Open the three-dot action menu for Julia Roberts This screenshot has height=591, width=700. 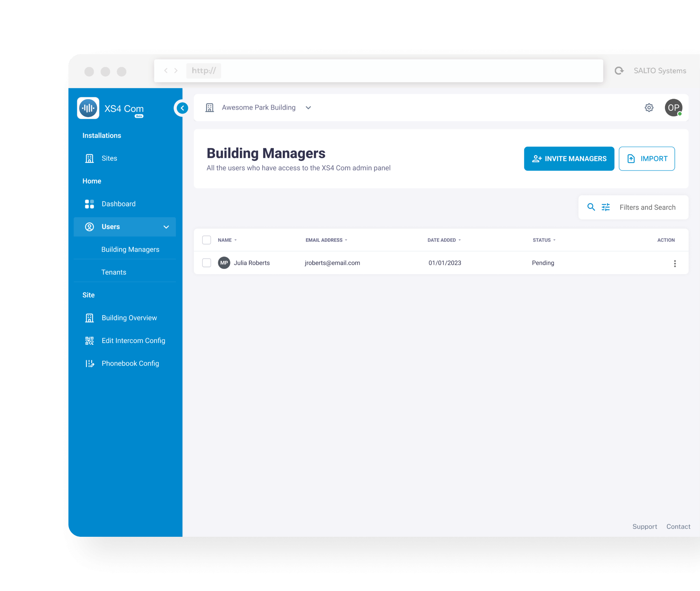coord(675,263)
